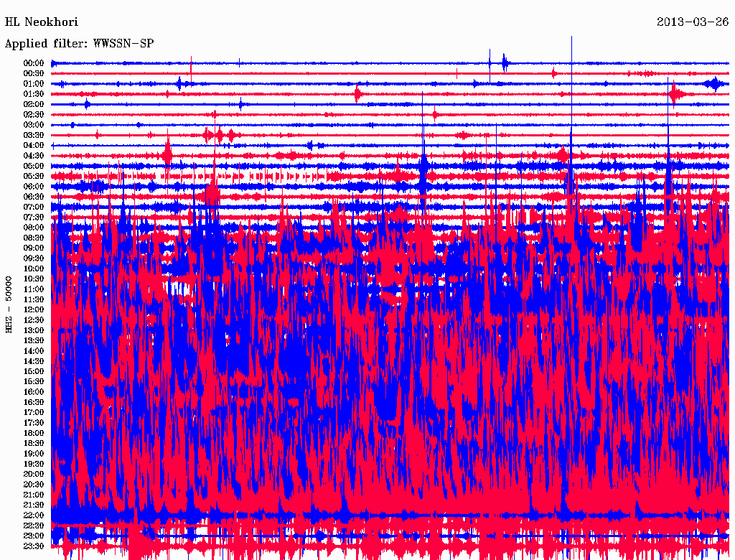
Task: Select the 02:00 time label
Action: [34, 104]
